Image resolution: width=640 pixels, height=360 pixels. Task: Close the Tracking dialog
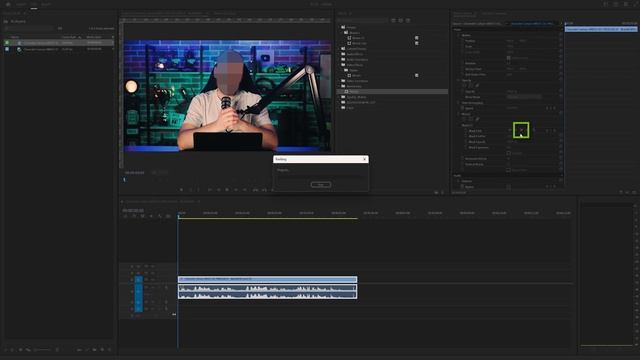point(364,159)
